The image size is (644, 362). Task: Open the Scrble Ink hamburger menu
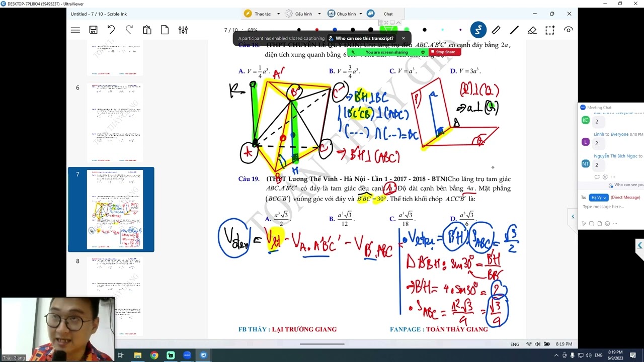[75, 30]
